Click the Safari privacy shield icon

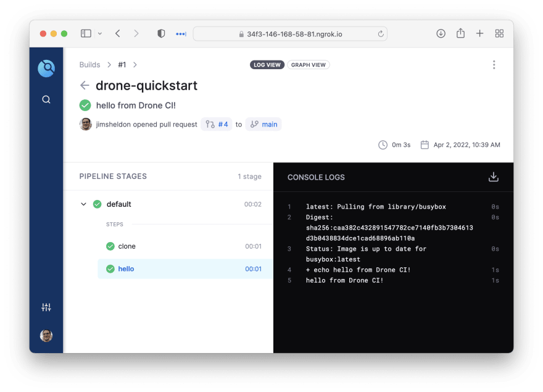click(x=161, y=33)
